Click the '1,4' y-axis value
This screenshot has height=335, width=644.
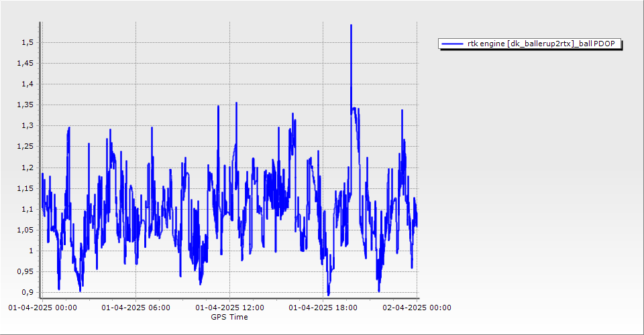click(x=28, y=84)
